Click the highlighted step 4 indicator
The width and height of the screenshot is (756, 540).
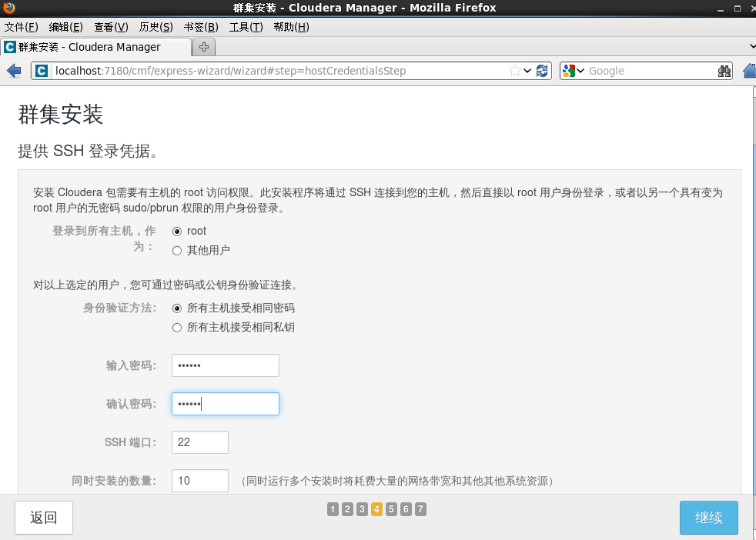tap(376, 509)
